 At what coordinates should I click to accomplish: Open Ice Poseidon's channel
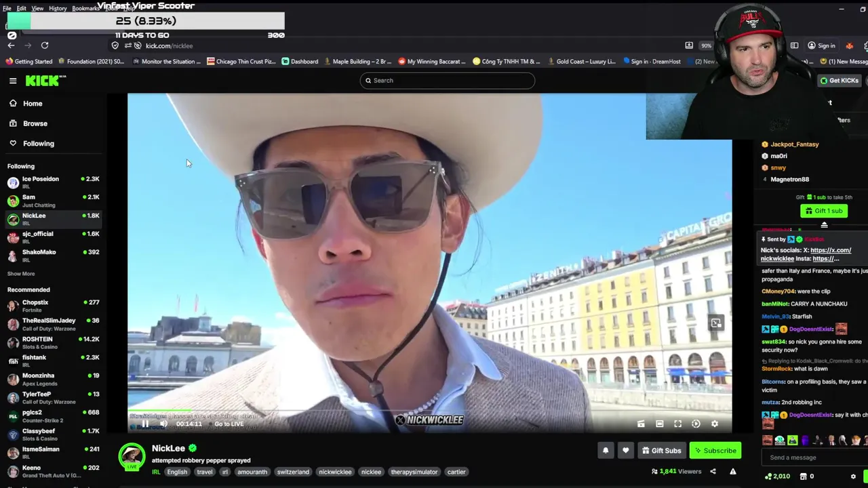click(53, 182)
